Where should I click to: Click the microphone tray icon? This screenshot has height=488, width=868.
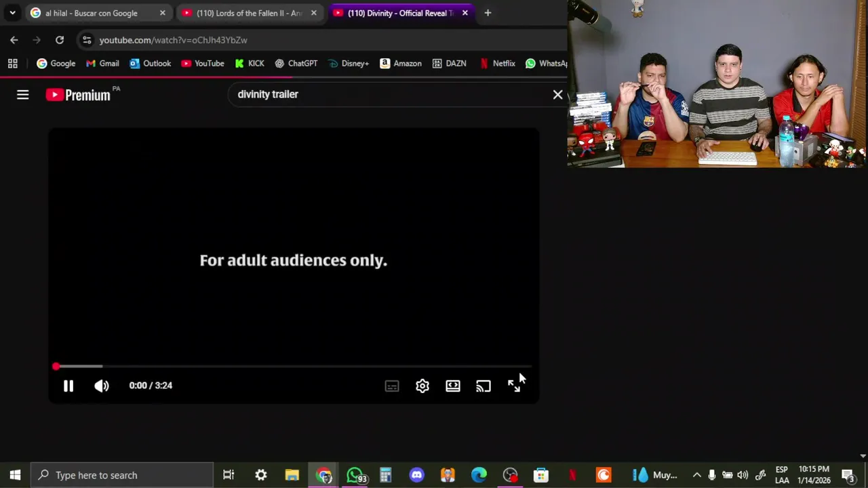coord(711,475)
